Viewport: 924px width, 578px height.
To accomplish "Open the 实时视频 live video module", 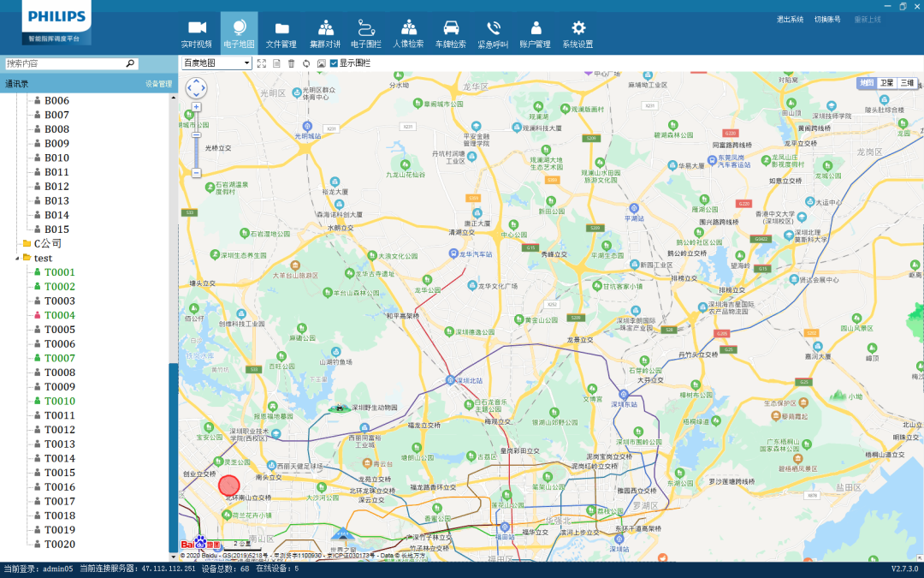I will pos(196,34).
